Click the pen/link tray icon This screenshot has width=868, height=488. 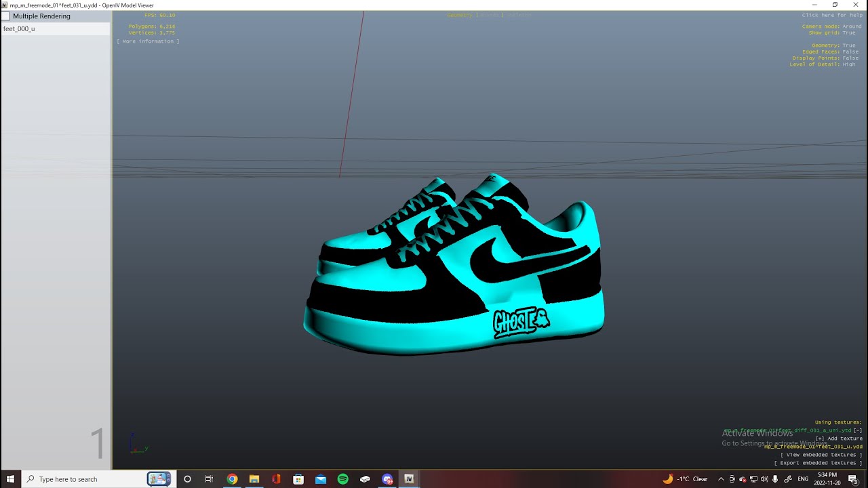(788, 479)
